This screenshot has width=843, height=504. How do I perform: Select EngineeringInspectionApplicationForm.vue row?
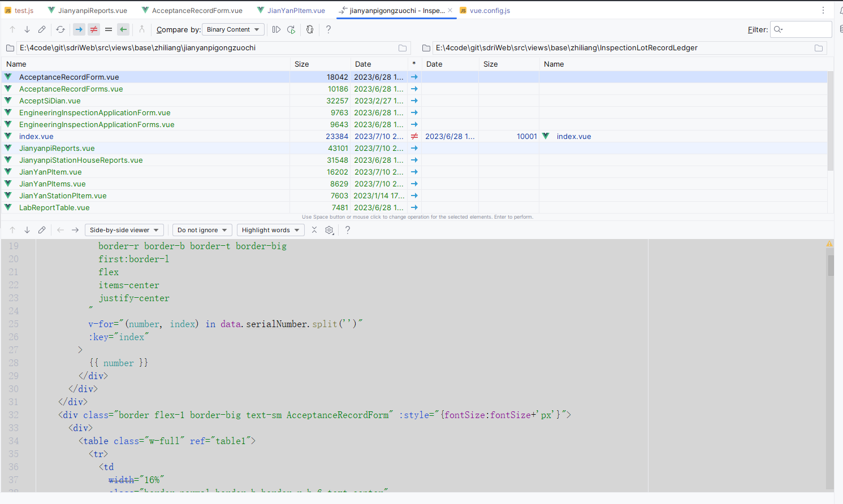414,112
